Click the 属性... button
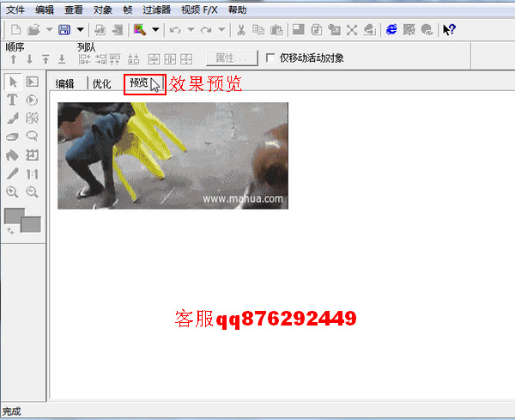 click(x=232, y=58)
